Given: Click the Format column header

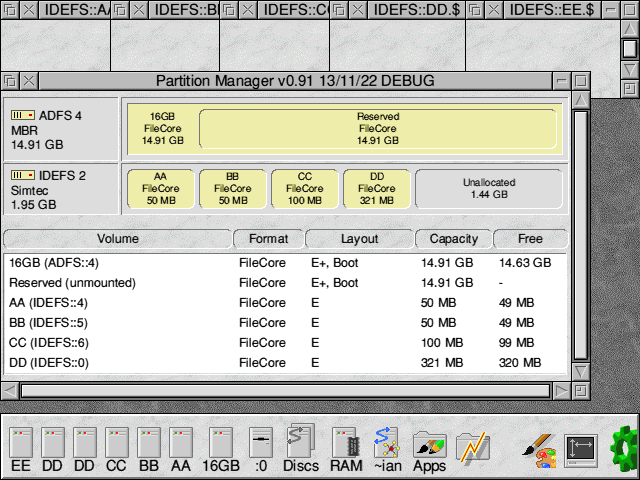Looking at the screenshot, I should (269, 239).
